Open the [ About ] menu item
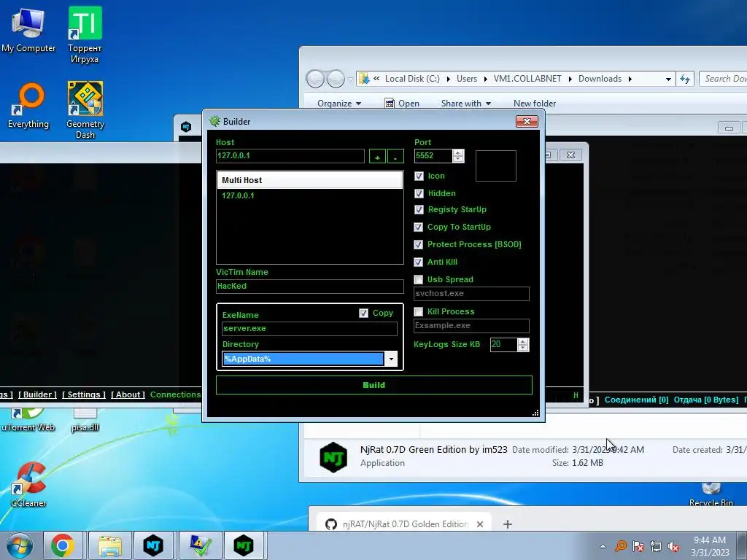The width and height of the screenshot is (747, 560). pyautogui.click(x=128, y=394)
